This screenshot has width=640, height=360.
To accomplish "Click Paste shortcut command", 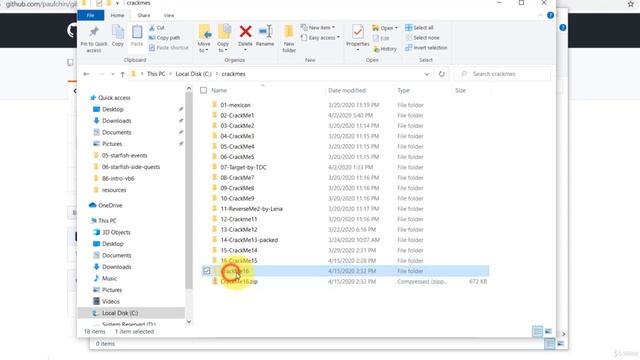I will pos(169,48).
